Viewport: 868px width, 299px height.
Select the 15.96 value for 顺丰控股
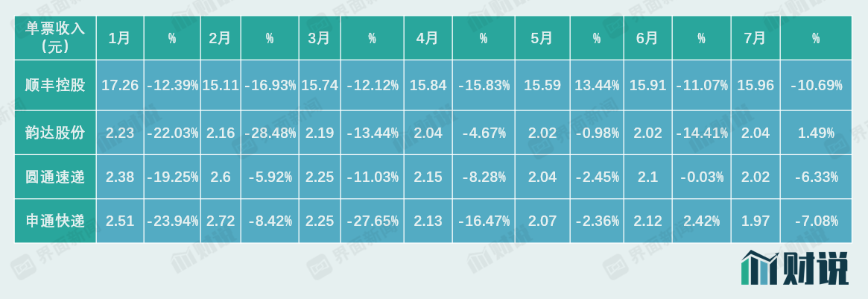[755, 85]
